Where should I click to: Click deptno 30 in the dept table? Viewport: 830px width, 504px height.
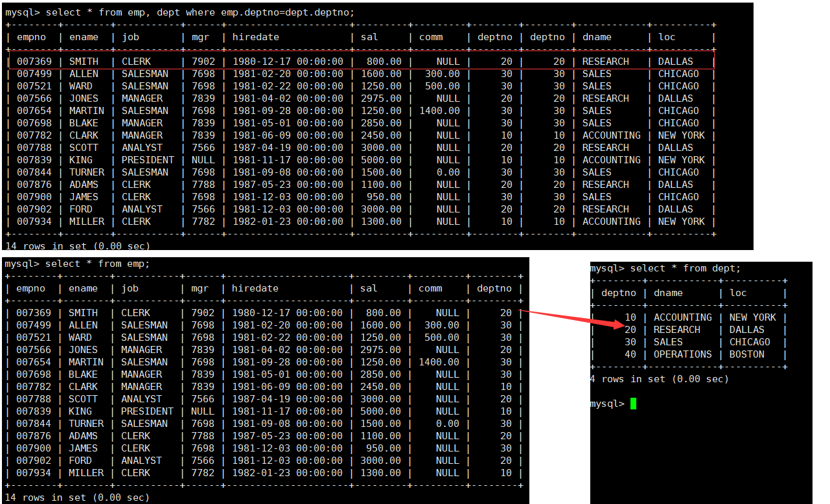point(630,342)
